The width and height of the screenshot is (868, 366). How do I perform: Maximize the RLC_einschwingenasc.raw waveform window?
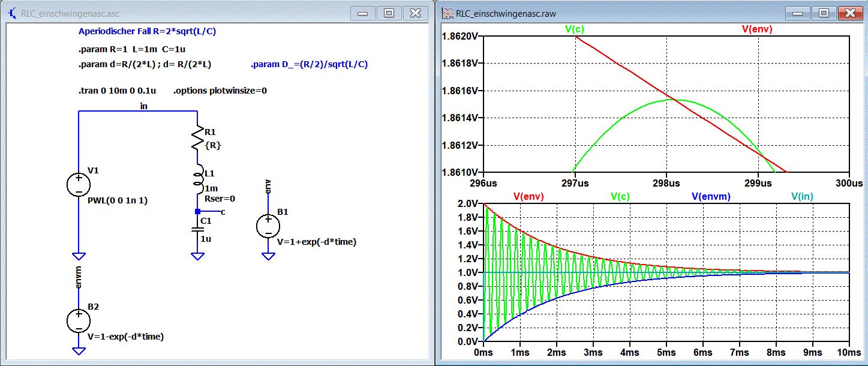pyautogui.click(x=824, y=13)
